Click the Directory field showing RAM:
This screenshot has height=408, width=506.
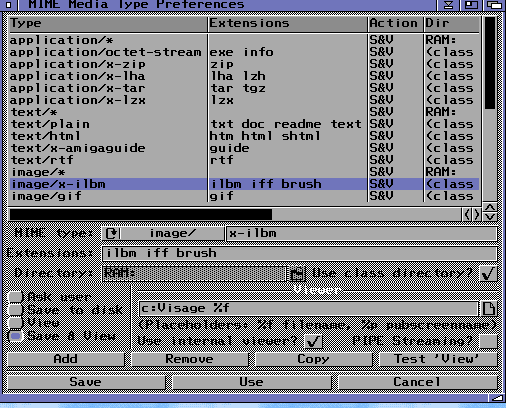point(194,274)
